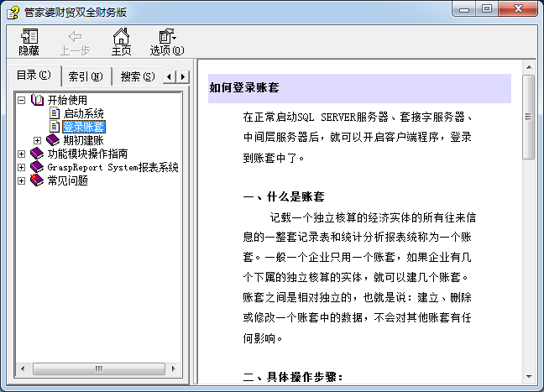The width and height of the screenshot is (544, 392).
Task: Click the open book icon beside 开始使用
Action: pos(37,100)
